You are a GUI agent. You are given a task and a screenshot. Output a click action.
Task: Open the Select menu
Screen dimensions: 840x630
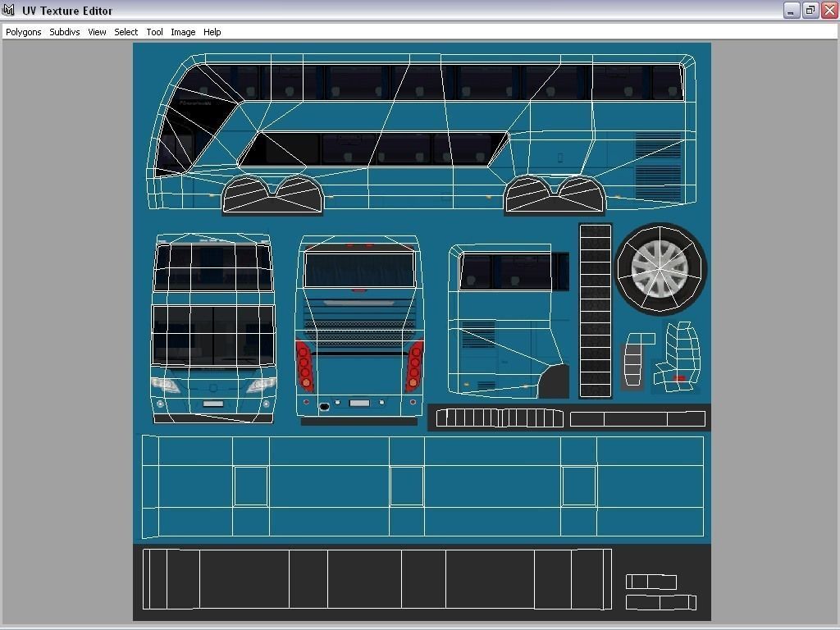(x=126, y=32)
